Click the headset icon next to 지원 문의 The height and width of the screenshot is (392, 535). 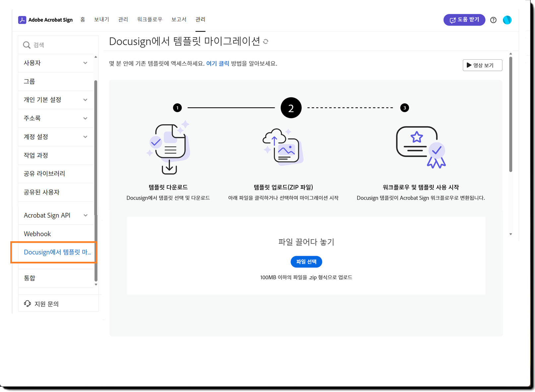pyautogui.click(x=27, y=303)
